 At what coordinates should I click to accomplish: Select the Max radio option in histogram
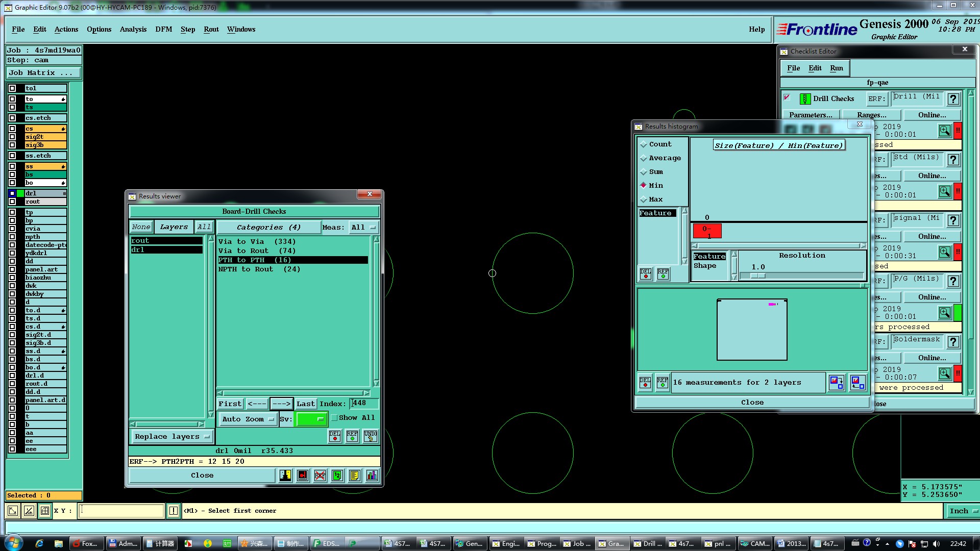(x=644, y=199)
